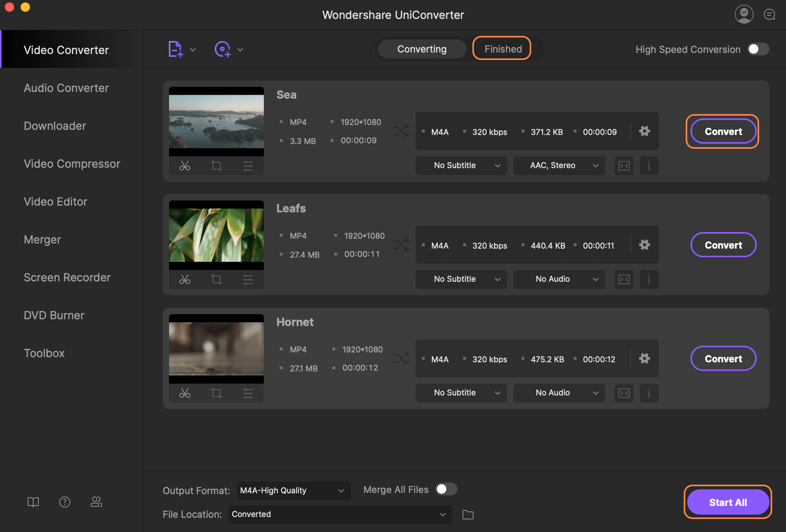
Task: Click the crop icon on Leafs video
Action: tap(216, 279)
